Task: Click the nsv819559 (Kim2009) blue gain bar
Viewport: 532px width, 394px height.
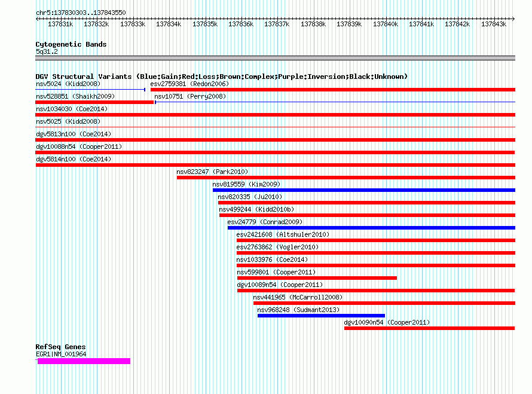Action: tap(364, 190)
